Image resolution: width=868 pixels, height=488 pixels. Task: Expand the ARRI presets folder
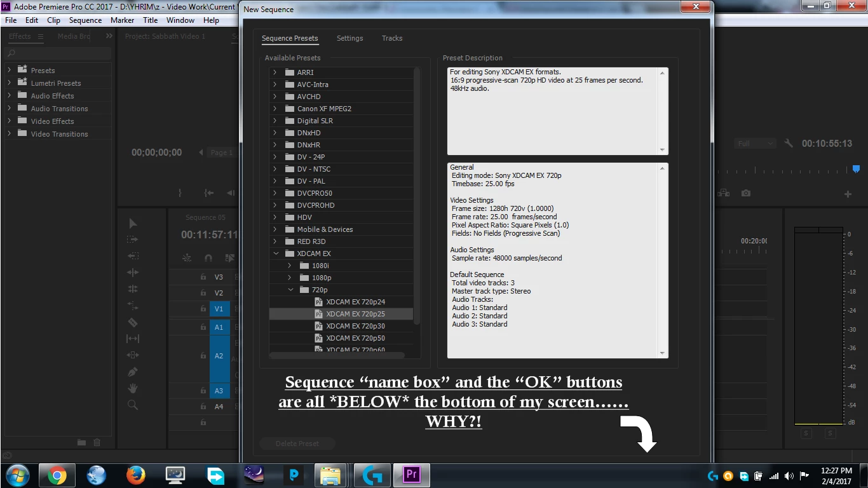275,72
